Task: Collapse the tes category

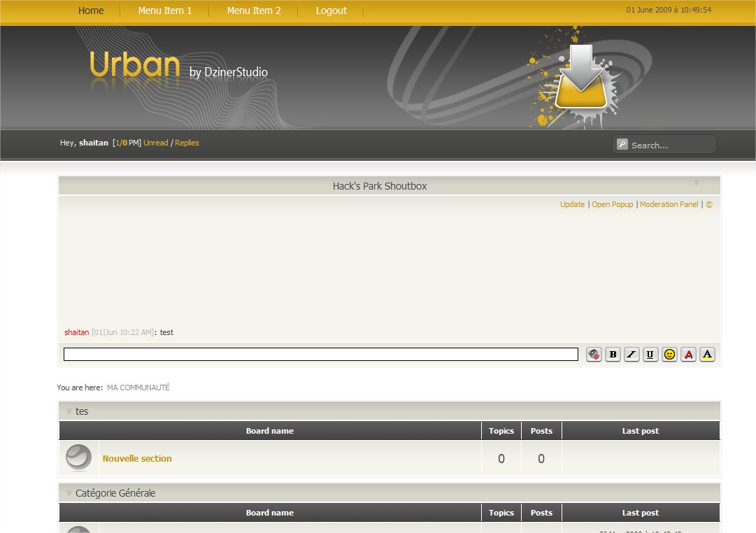Action: click(69, 411)
